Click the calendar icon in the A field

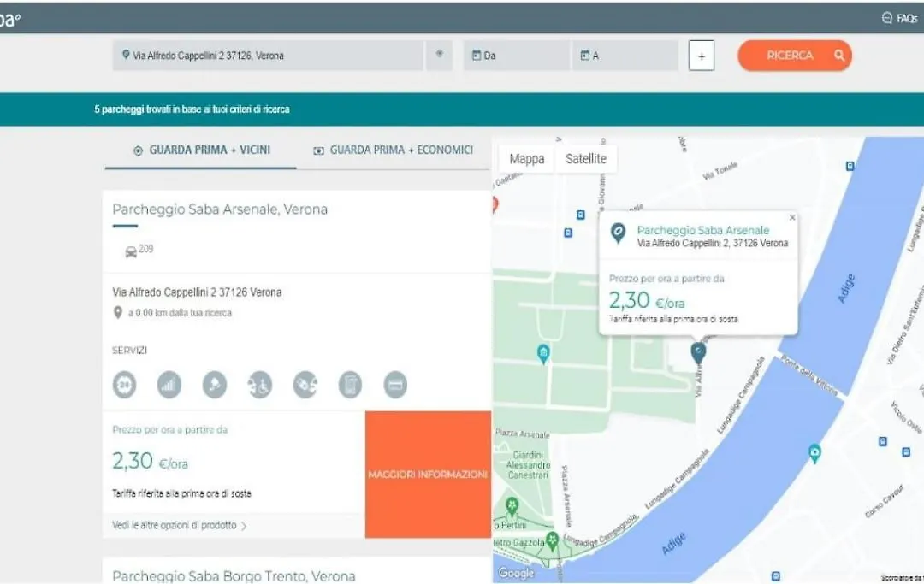click(x=584, y=56)
